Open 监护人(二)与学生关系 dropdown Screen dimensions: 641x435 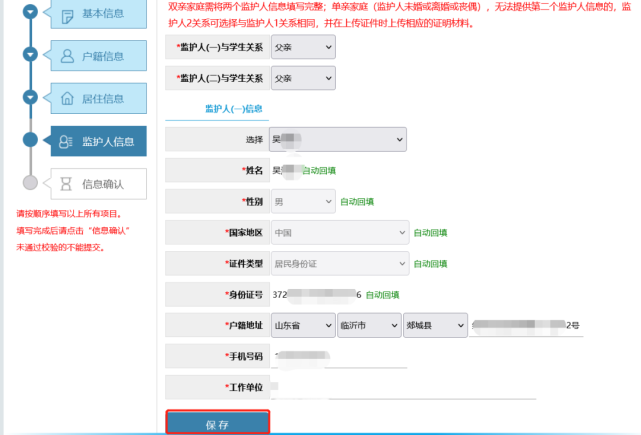pyautogui.click(x=303, y=78)
